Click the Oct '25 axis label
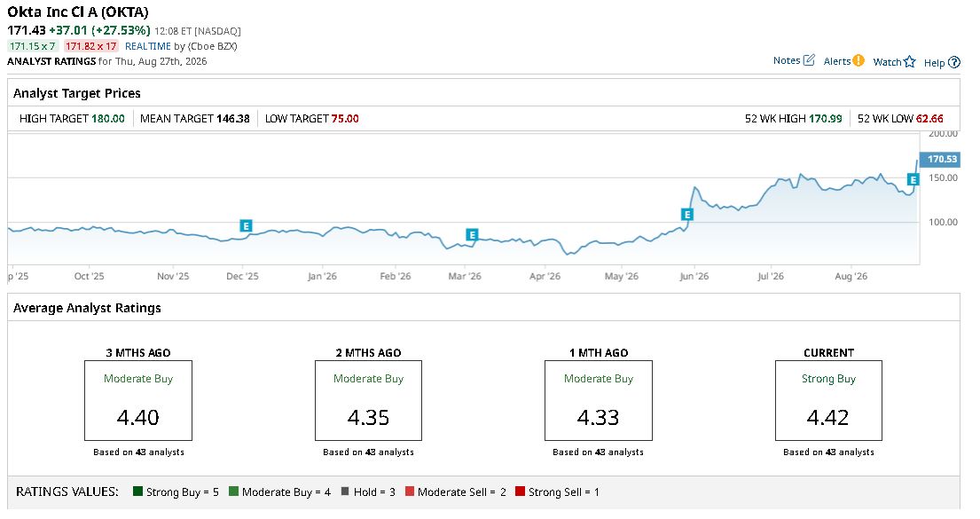980x519 pixels. pos(89,277)
